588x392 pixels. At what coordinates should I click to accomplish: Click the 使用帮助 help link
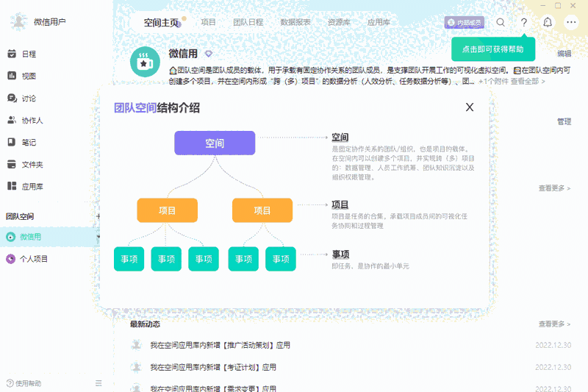pos(24,383)
